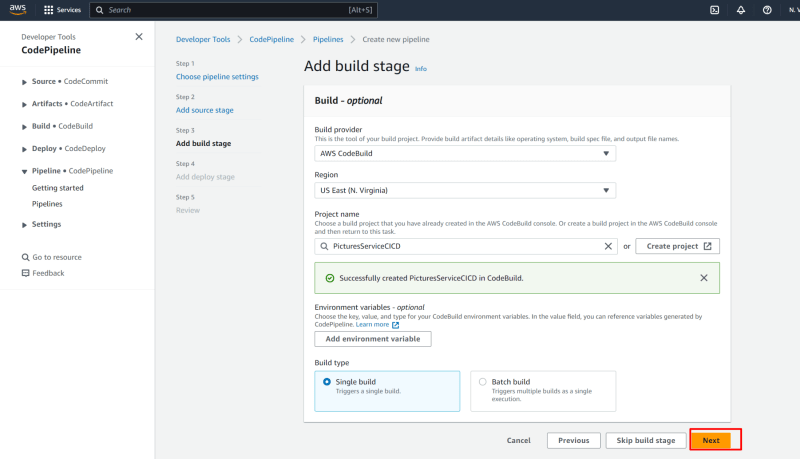Click the Go to resource search icon

(25, 257)
